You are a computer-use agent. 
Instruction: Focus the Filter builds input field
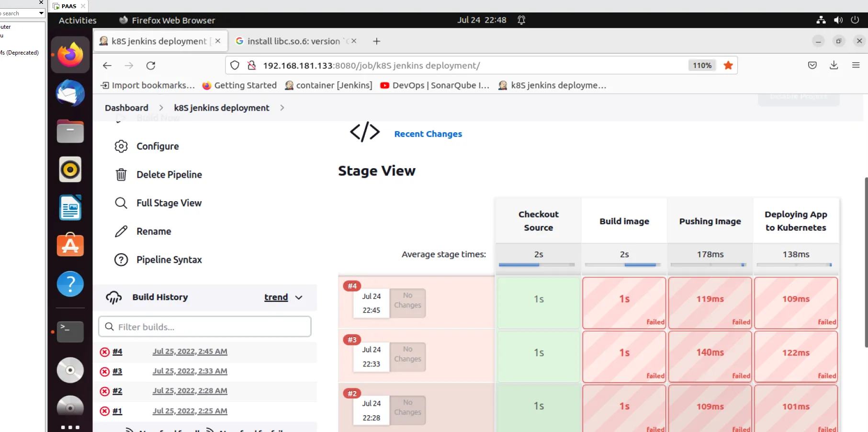pos(205,327)
